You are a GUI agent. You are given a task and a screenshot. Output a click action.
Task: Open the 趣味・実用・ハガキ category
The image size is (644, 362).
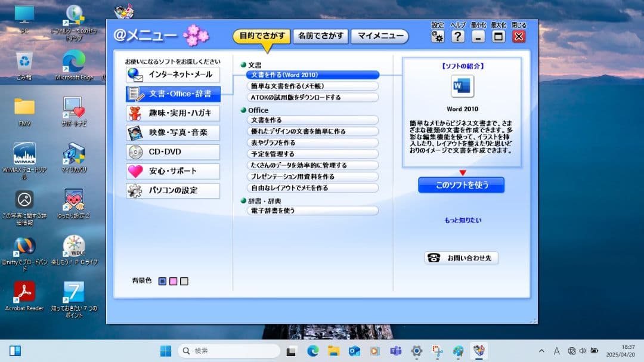click(x=172, y=113)
